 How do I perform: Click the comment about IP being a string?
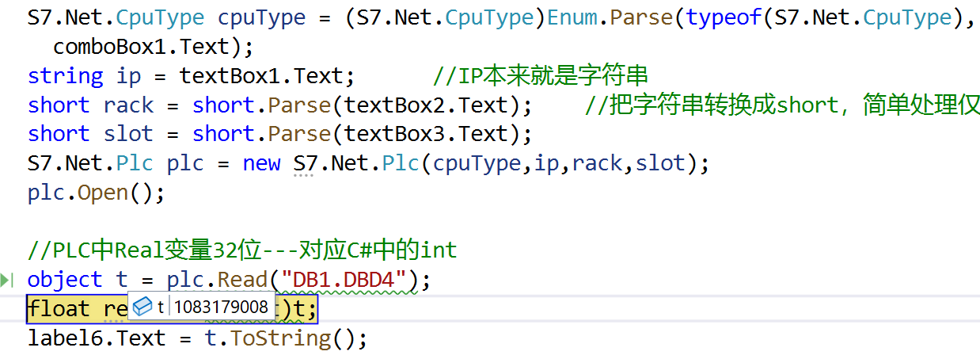[x=541, y=76]
